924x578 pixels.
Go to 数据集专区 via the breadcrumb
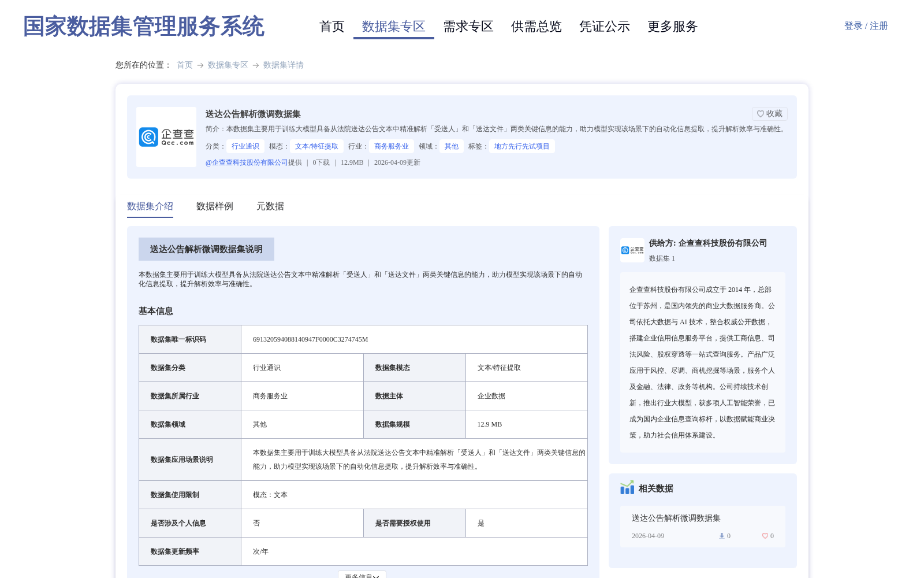pyautogui.click(x=228, y=65)
